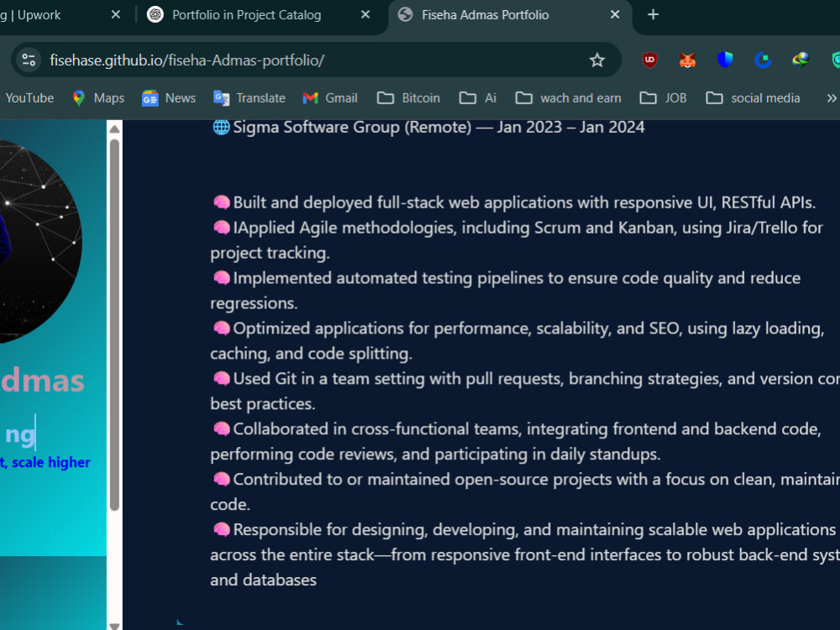Click the sidebar vertical scrollbar thumb
The height and width of the screenshot is (630, 840).
(114, 324)
